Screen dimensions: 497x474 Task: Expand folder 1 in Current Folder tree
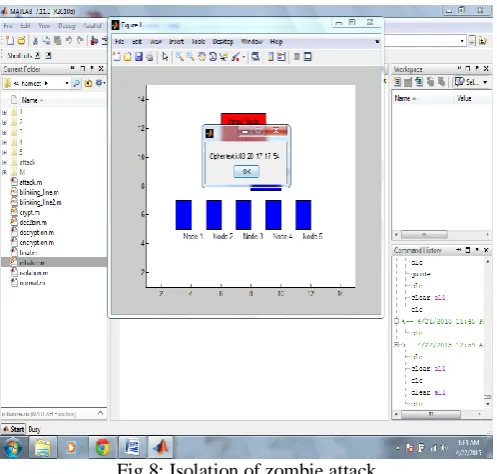[4, 112]
